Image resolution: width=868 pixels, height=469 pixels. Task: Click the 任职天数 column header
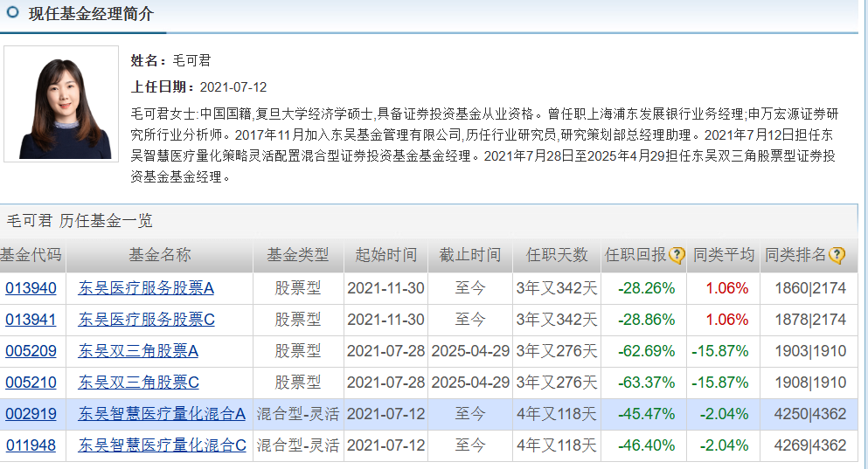pyautogui.click(x=557, y=255)
